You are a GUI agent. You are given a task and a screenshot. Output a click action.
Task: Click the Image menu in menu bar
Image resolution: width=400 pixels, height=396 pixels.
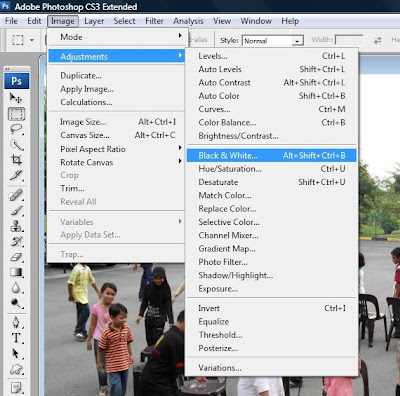click(x=63, y=21)
